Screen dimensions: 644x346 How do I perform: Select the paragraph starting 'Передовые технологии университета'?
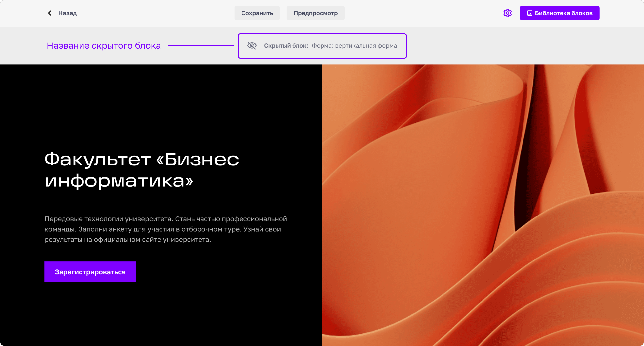165,229
